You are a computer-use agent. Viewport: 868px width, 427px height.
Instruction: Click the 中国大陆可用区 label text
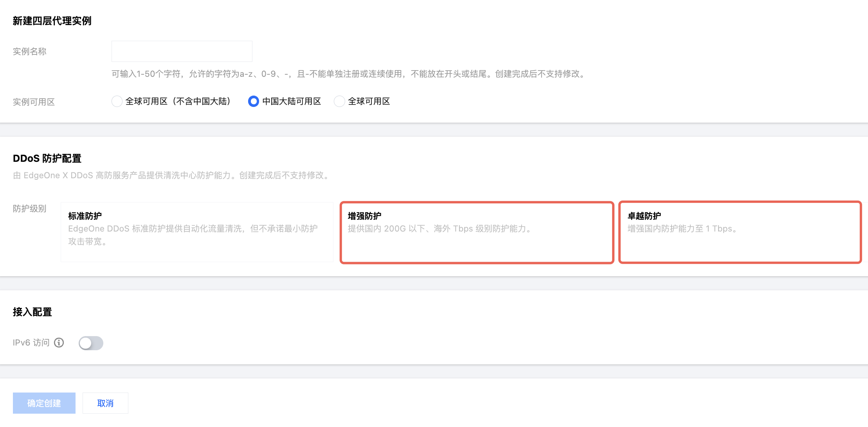(x=292, y=101)
